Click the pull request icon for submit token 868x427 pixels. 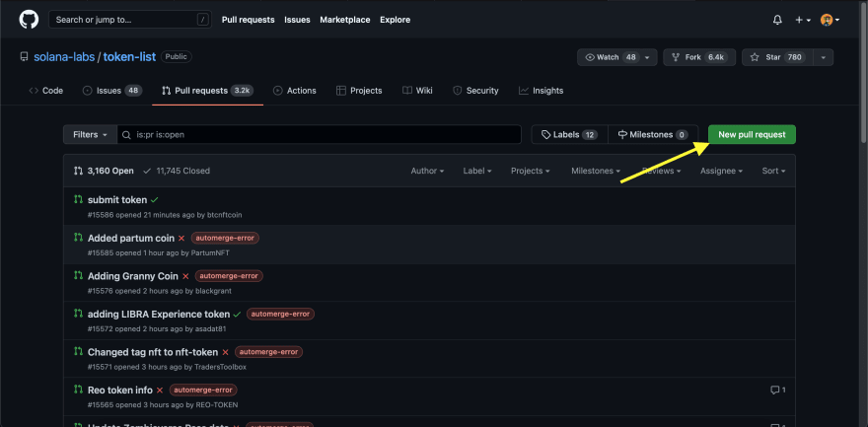pos(79,199)
